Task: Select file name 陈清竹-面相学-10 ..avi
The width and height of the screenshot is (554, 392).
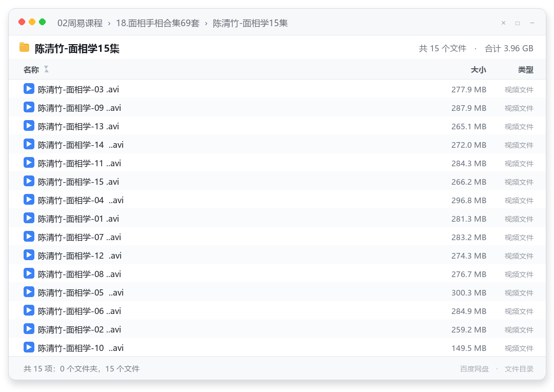Action: click(x=81, y=348)
